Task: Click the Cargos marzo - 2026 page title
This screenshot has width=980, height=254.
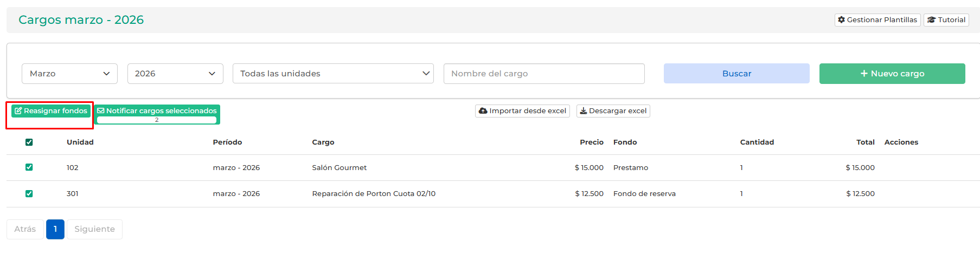Action: (81, 20)
